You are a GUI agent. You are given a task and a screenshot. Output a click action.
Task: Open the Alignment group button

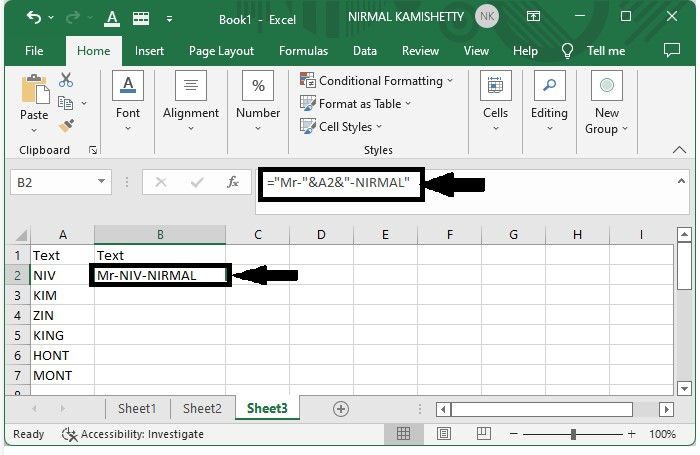pos(191,102)
